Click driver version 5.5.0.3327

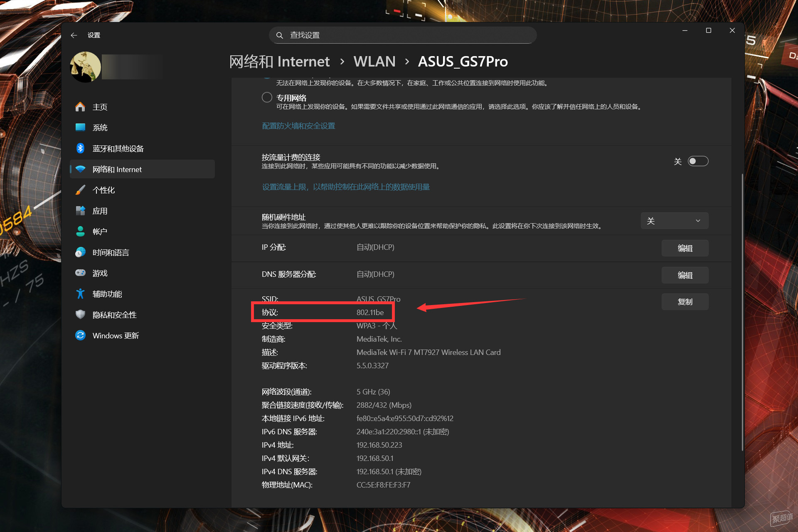click(372, 366)
